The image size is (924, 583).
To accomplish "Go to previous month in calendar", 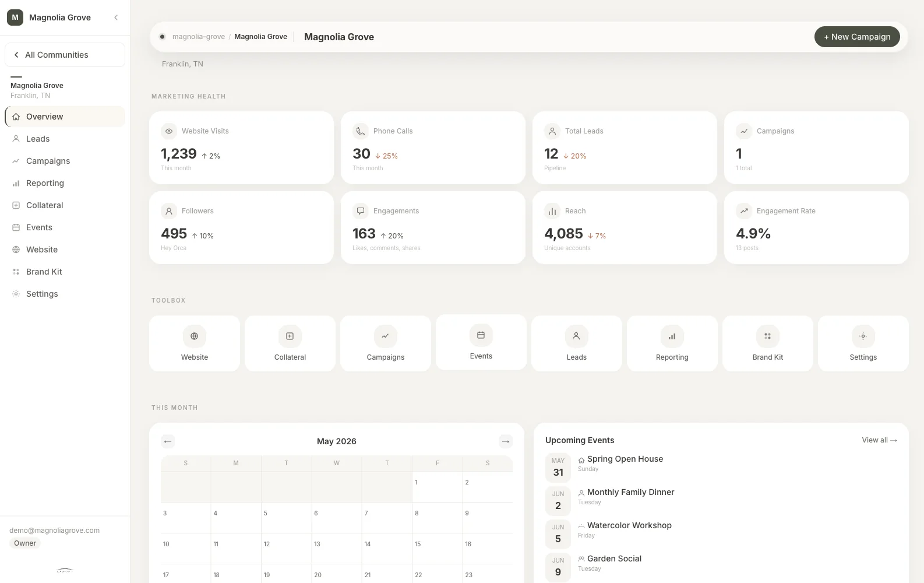I will 168,441.
